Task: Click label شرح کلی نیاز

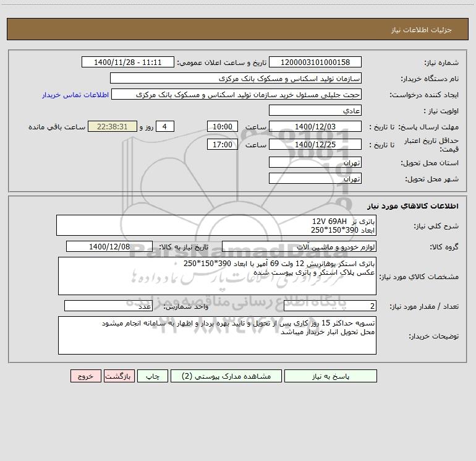Action: coord(436,226)
